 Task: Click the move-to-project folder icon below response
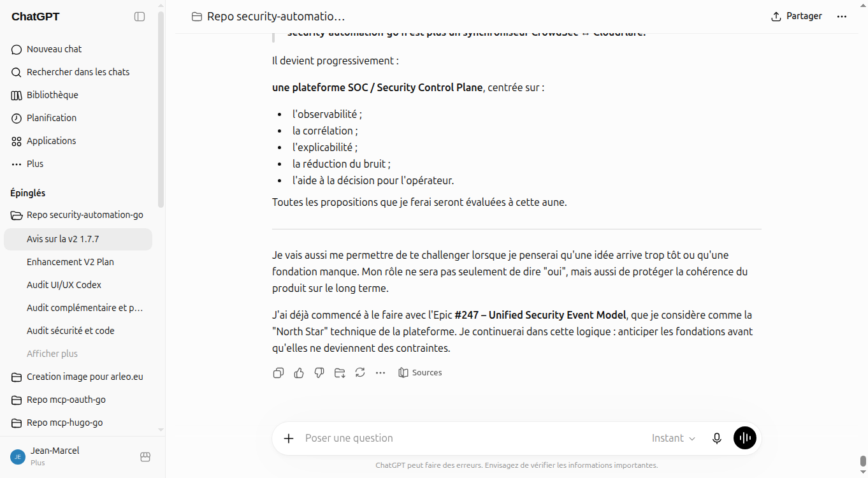pos(340,373)
